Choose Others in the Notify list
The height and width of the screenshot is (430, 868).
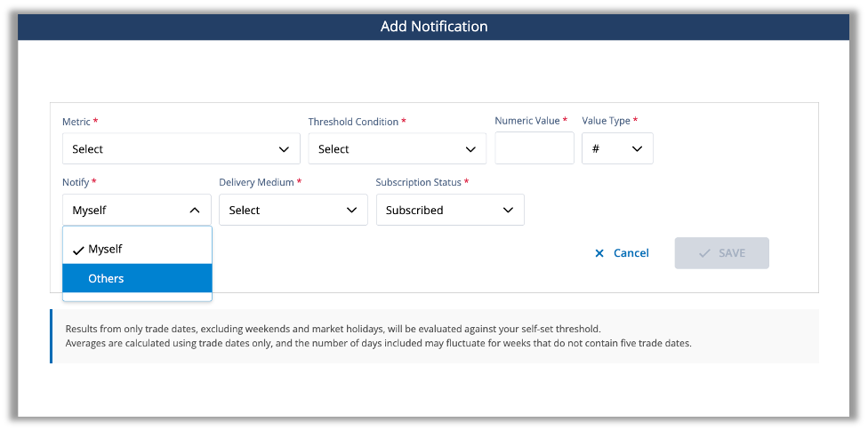[x=137, y=278]
